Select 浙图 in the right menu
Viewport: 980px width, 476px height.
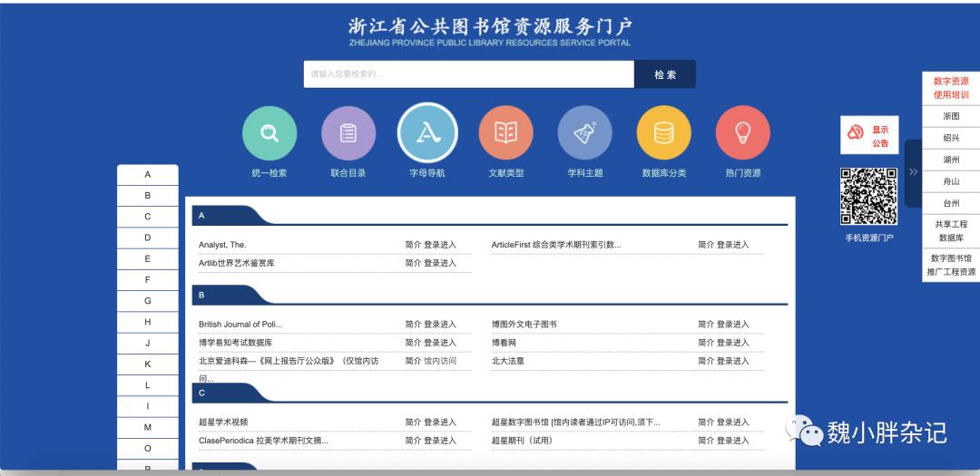(x=951, y=116)
